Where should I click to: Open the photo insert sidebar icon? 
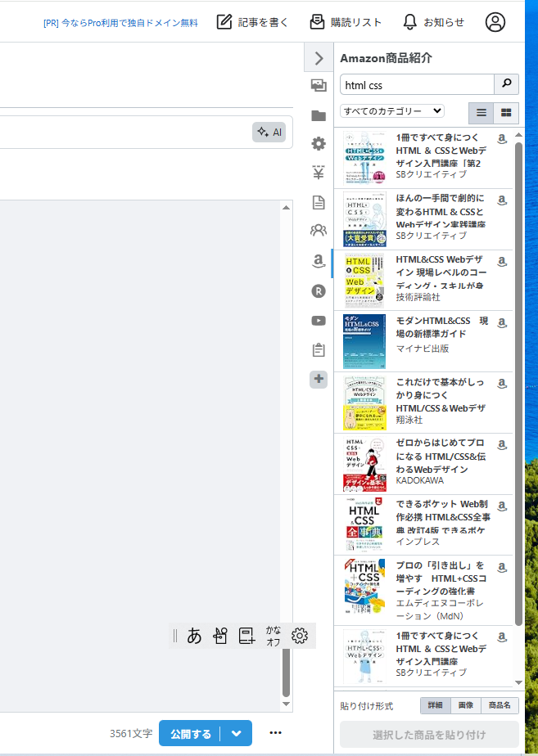(x=319, y=86)
